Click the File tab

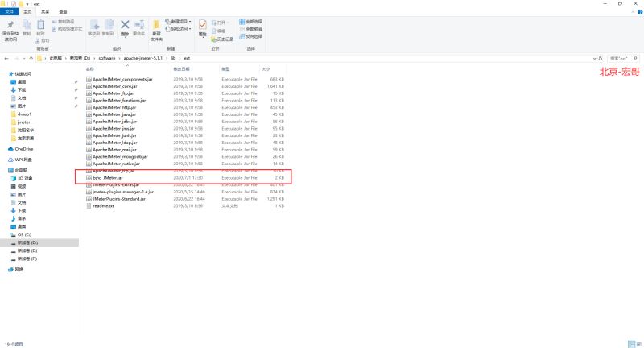9,12
